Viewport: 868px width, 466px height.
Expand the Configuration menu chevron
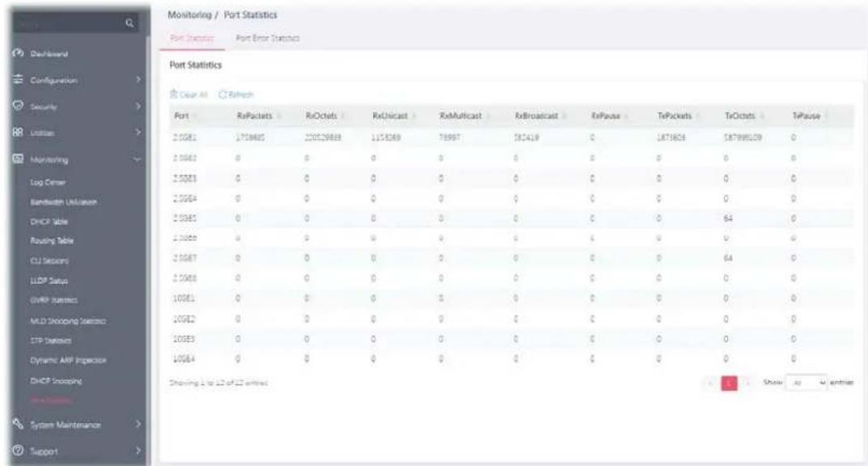pos(138,80)
